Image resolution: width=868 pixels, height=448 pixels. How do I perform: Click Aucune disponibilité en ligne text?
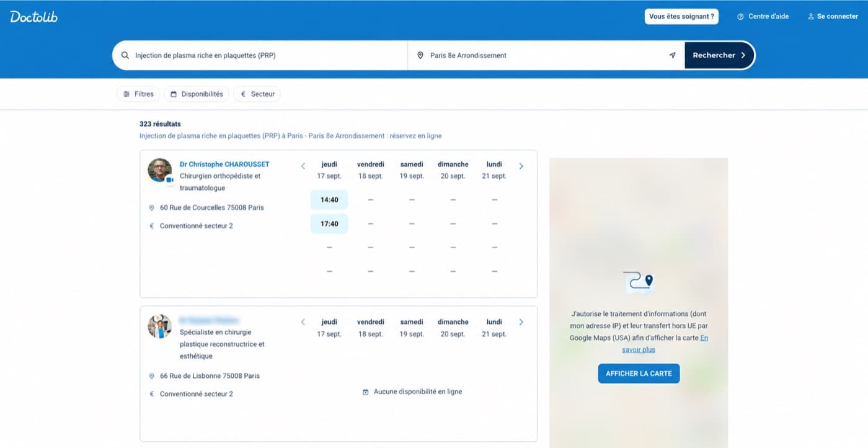tap(418, 392)
